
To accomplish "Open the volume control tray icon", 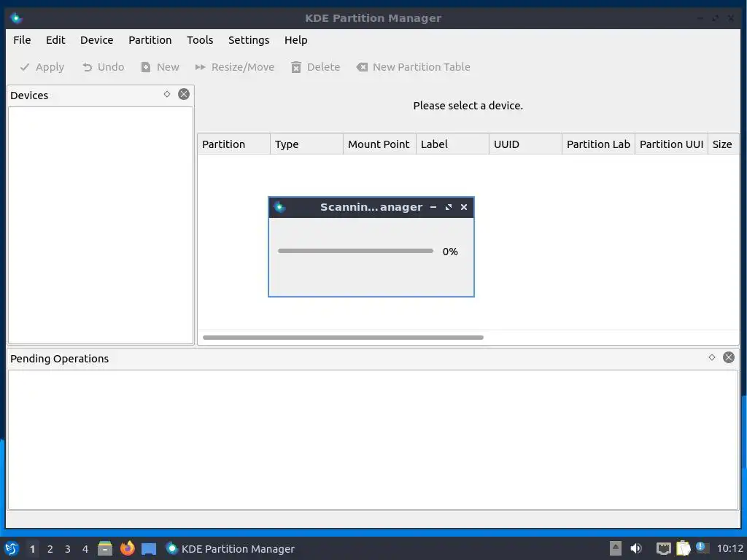I will (x=636, y=548).
